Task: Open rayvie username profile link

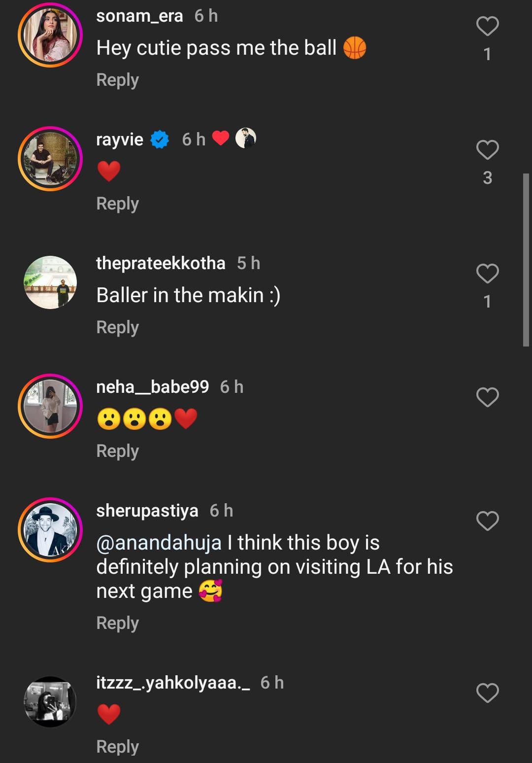Action: [120, 139]
